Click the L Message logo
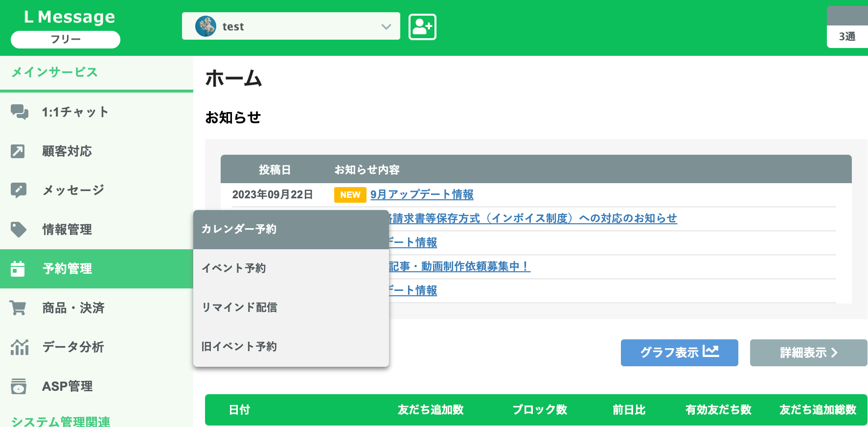 [x=69, y=17]
